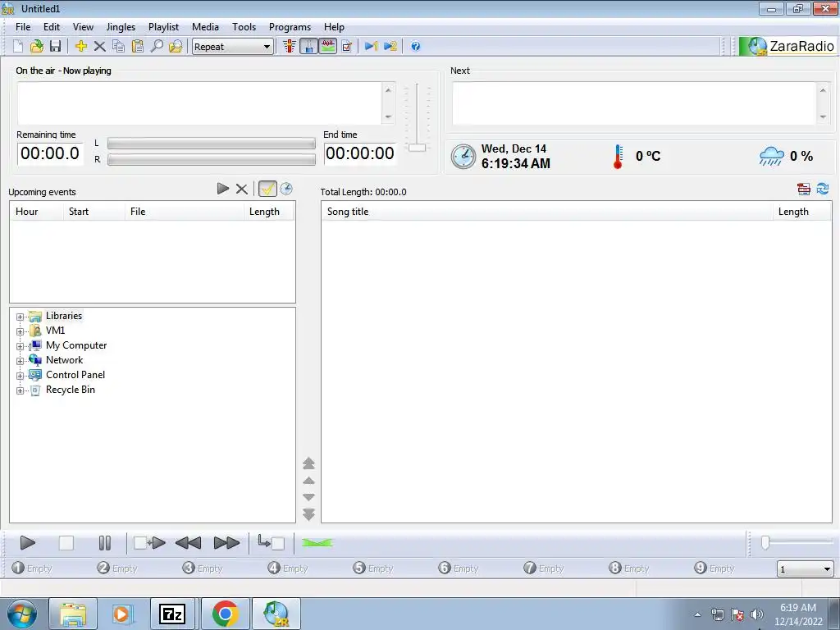Image resolution: width=840 pixels, height=630 pixels.
Task: Click the checklist events toolbar icon
Action: point(347,47)
